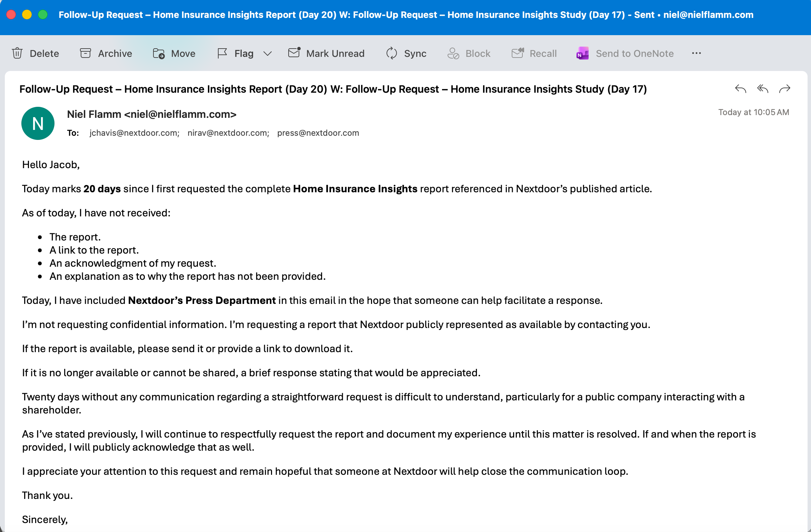
Task: Click bullet 'An acknowledgment of my request.'
Action: 133,263
